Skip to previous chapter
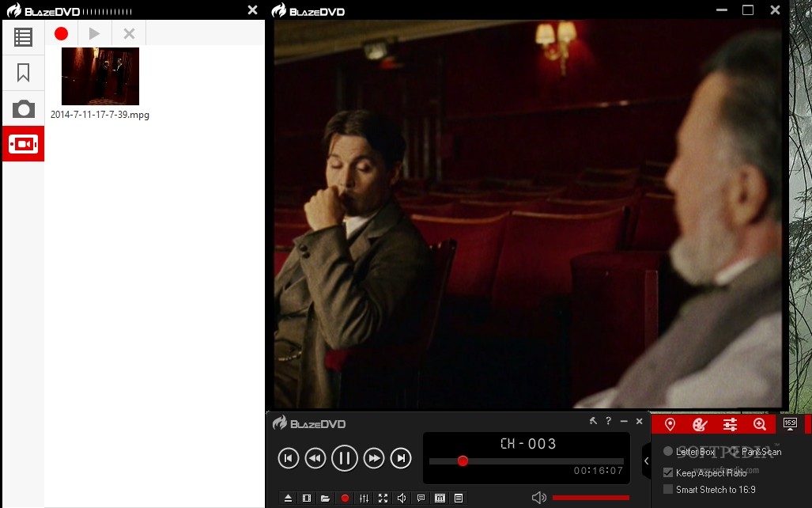The height and width of the screenshot is (508, 812). pyautogui.click(x=289, y=458)
